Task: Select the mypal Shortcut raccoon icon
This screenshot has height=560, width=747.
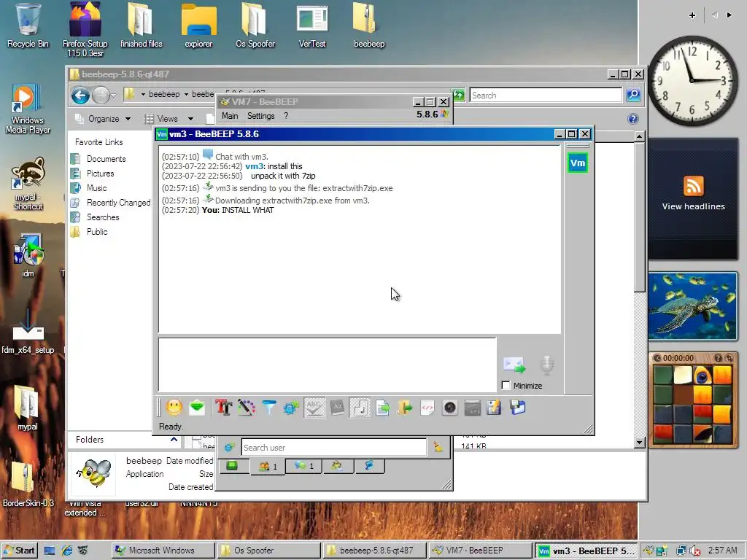Action: pyautogui.click(x=28, y=184)
